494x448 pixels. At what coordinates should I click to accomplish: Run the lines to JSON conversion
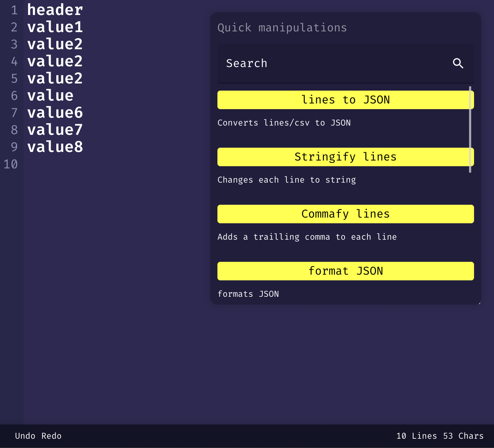345,100
